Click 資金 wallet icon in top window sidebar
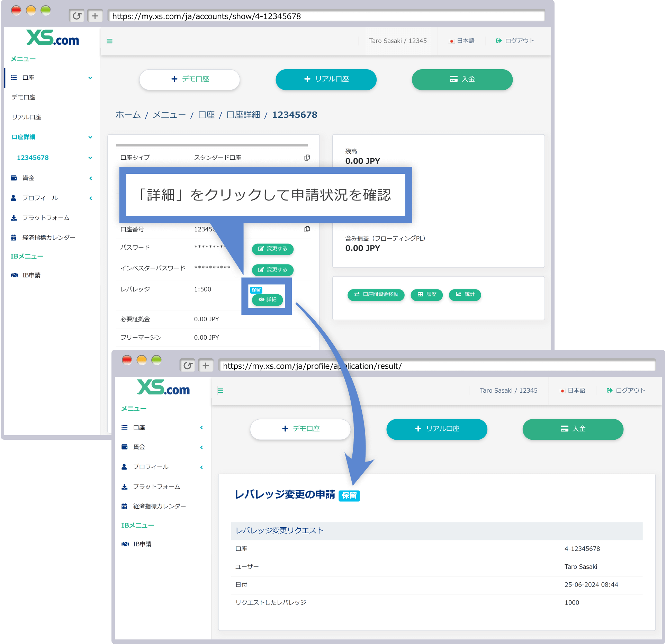The image size is (666, 644). (x=14, y=178)
